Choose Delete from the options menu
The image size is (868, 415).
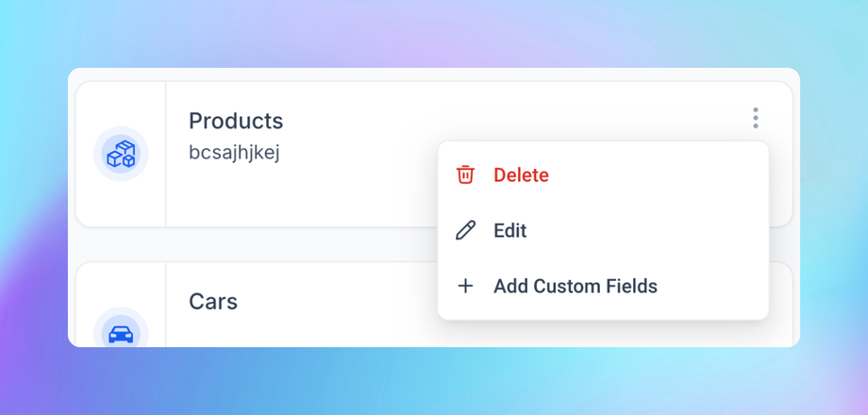click(521, 175)
